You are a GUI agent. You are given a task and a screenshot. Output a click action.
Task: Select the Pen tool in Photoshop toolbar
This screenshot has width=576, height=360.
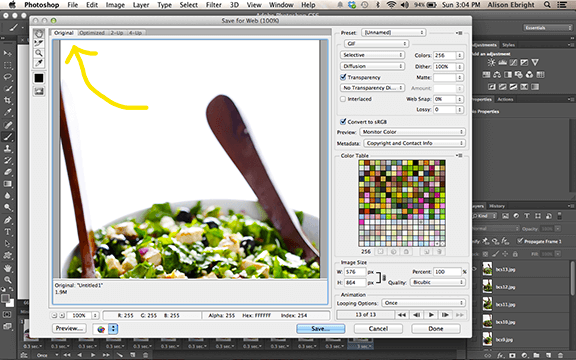[x=7, y=220]
